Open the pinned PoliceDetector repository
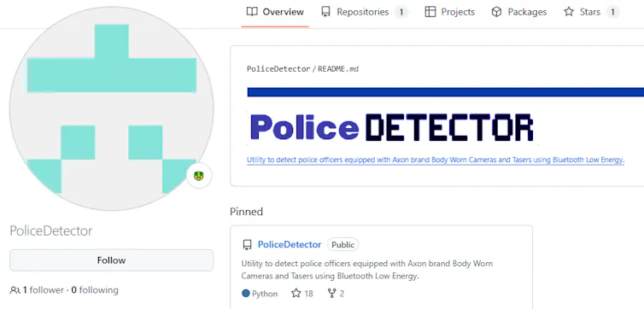644x309 pixels. point(290,245)
